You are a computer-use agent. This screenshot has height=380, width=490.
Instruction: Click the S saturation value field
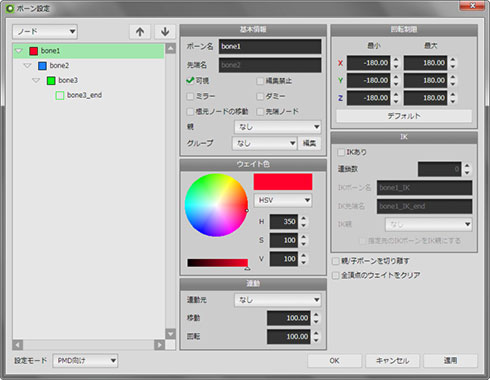coord(284,240)
